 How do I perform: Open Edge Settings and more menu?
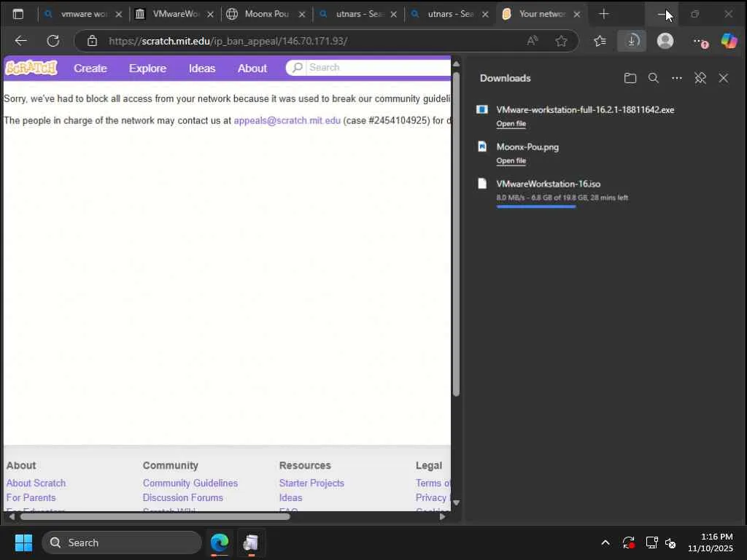click(698, 41)
